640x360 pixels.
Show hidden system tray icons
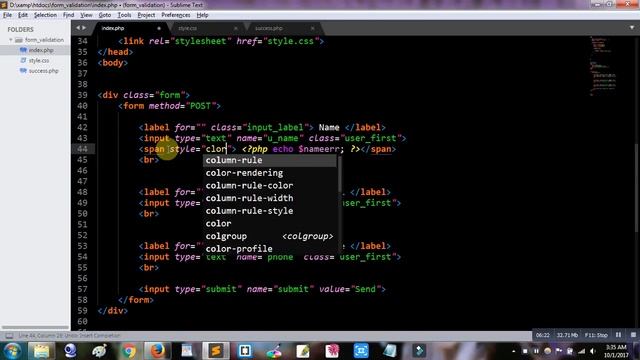point(513,351)
